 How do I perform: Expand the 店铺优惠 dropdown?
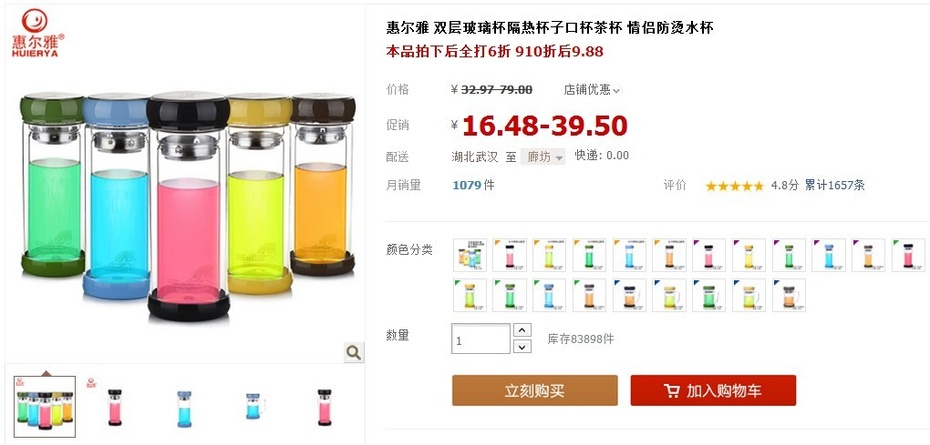pos(591,90)
